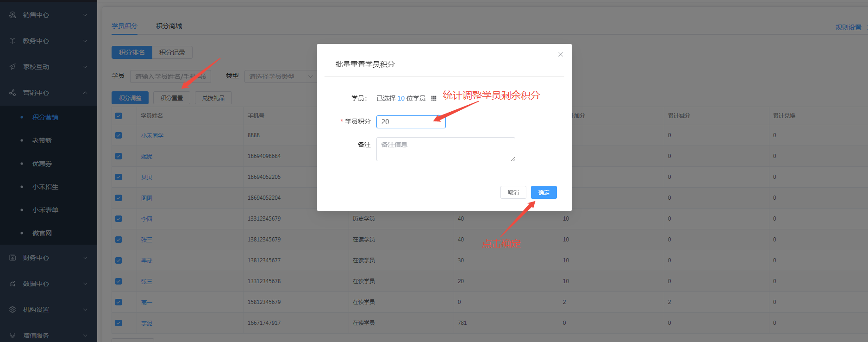Open the 类型 student type dropdown

point(281,76)
